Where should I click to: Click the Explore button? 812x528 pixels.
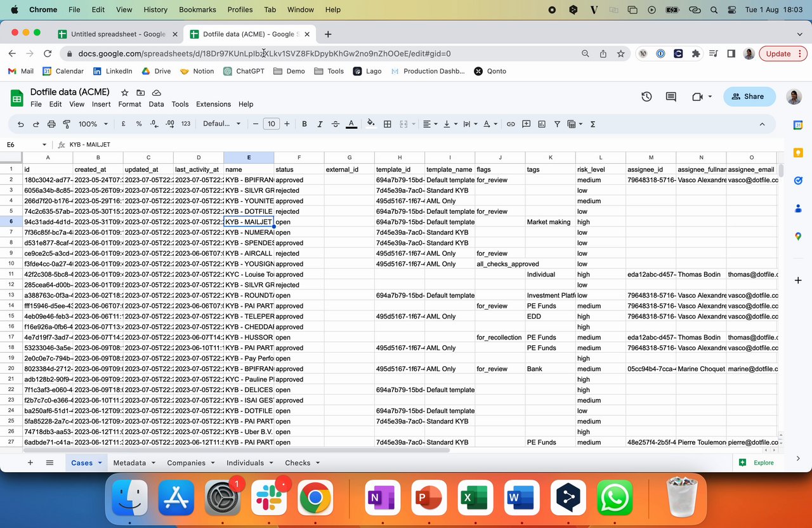click(x=757, y=463)
